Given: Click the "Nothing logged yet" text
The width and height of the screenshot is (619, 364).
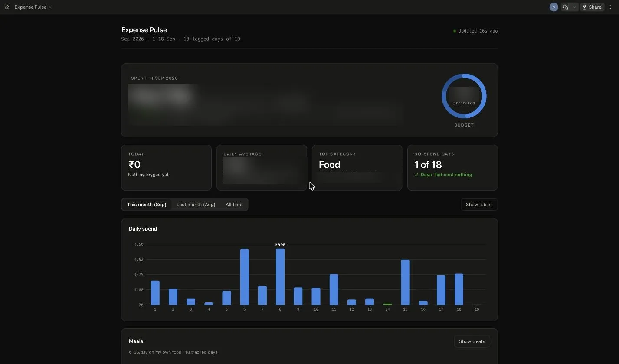Looking at the screenshot, I should (148, 175).
